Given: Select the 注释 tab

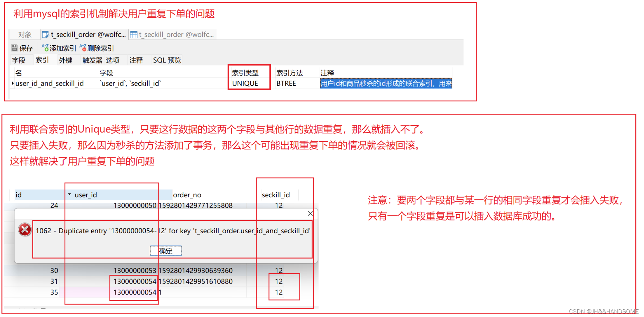Looking at the screenshot, I should 136,60.
